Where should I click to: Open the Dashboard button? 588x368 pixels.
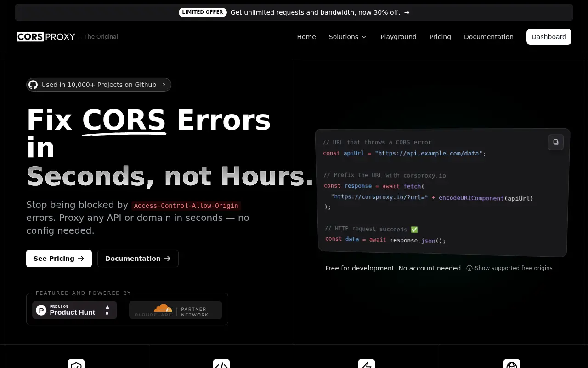pos(549,37)
